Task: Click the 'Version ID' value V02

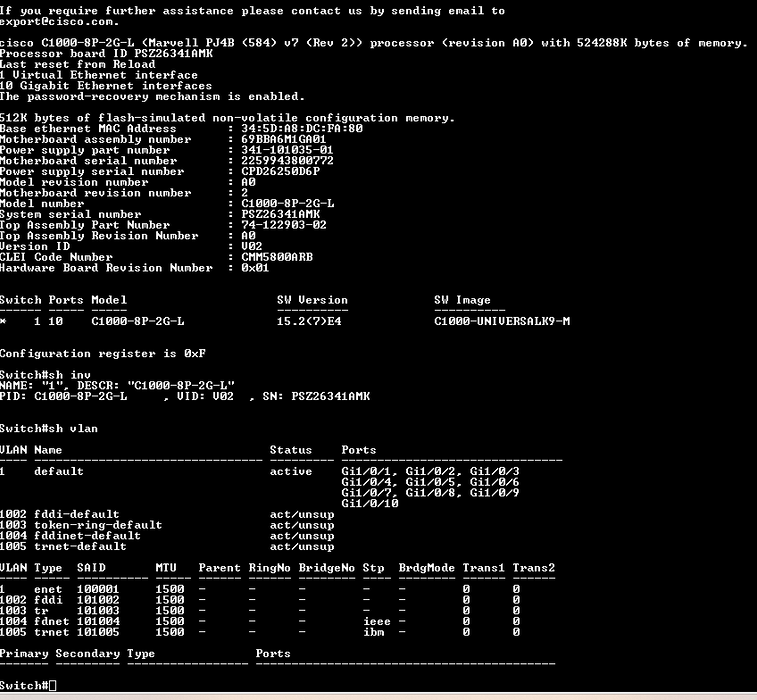Action: click(x=252, y=246)
